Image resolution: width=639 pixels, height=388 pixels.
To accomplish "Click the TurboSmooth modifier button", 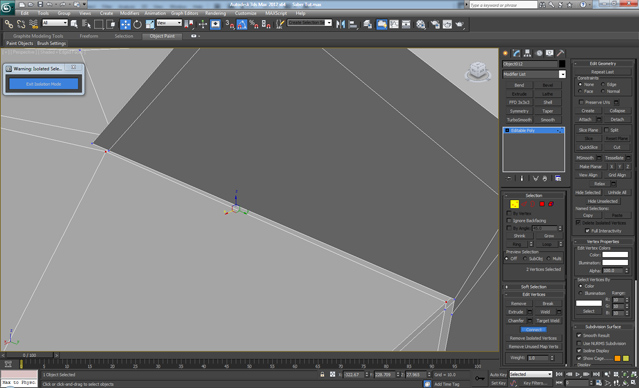I will point(519,120).
